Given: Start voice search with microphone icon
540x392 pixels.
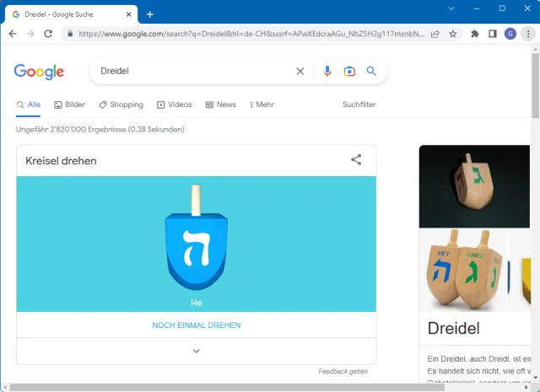Looking at the screenshot, I should (327, 72).
